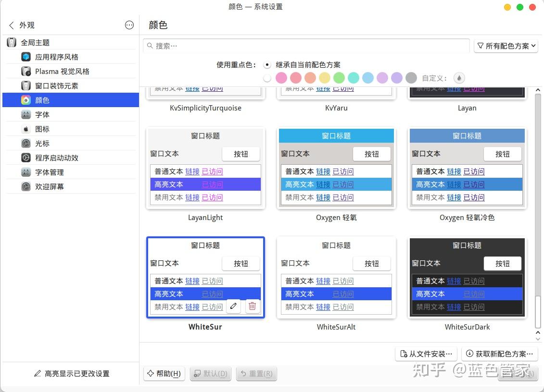Click 获取新配色方案 button
Image resolution: width=544 pixels, height=392 pixels.
click(x=499, y=354)
